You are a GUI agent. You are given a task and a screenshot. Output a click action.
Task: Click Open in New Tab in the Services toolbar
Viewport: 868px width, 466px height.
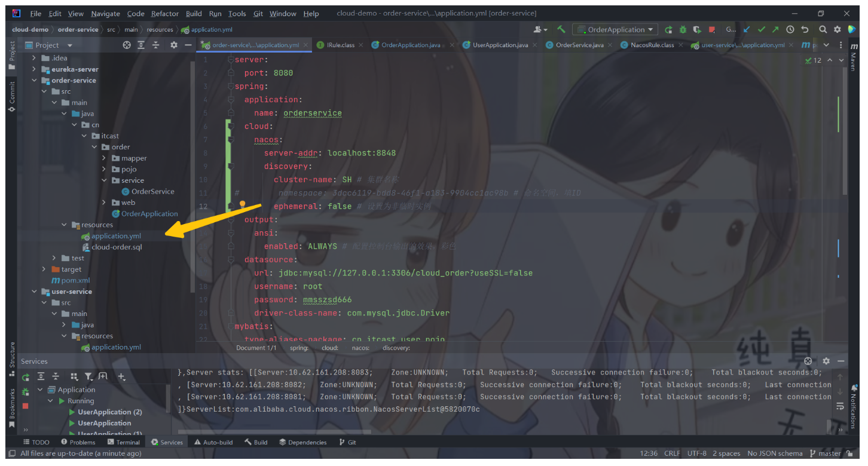coord(103,376)
